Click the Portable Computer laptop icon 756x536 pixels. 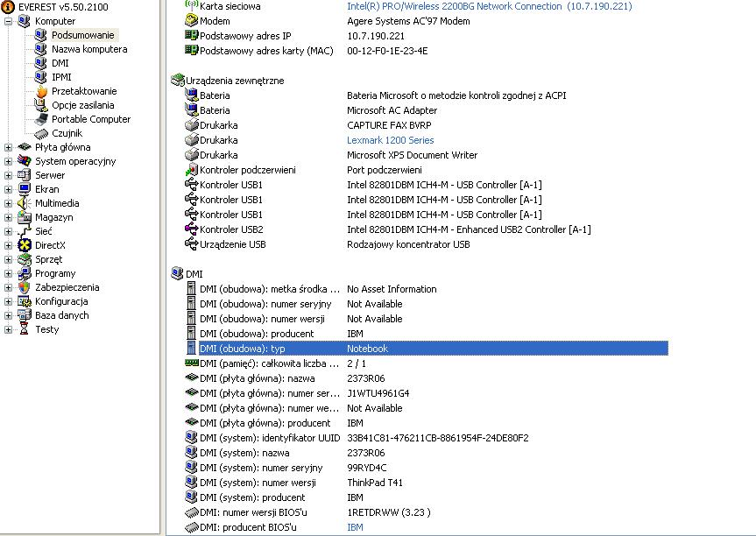[41, 119]
